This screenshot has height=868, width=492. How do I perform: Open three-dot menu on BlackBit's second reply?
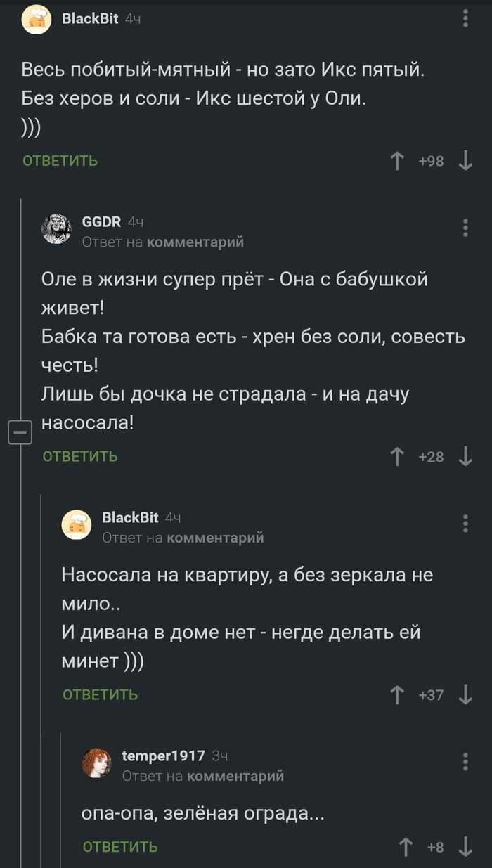[x=465, y=524]
